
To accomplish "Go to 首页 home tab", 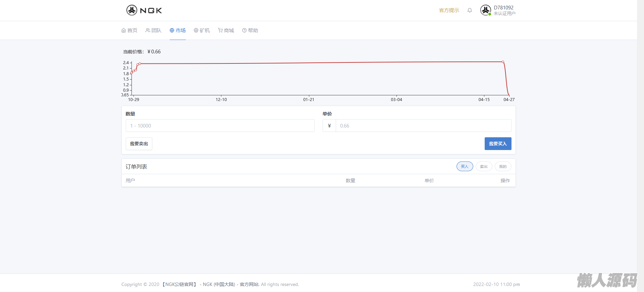I will (x=129, y=31).
